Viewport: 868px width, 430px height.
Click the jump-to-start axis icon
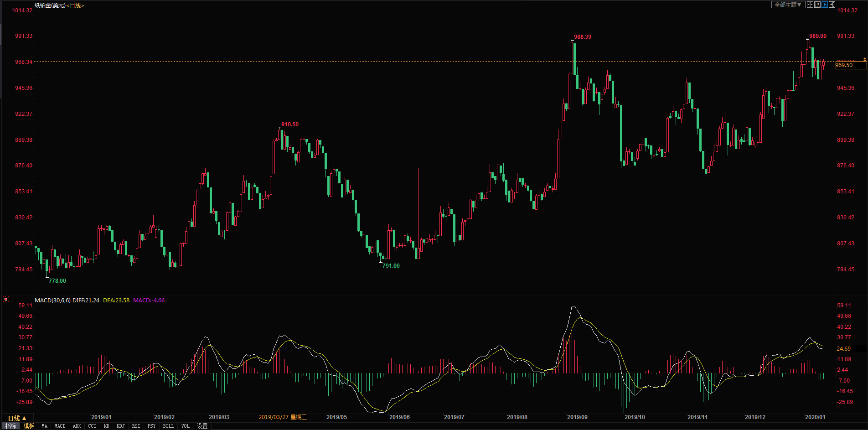[x=817, y=5]
